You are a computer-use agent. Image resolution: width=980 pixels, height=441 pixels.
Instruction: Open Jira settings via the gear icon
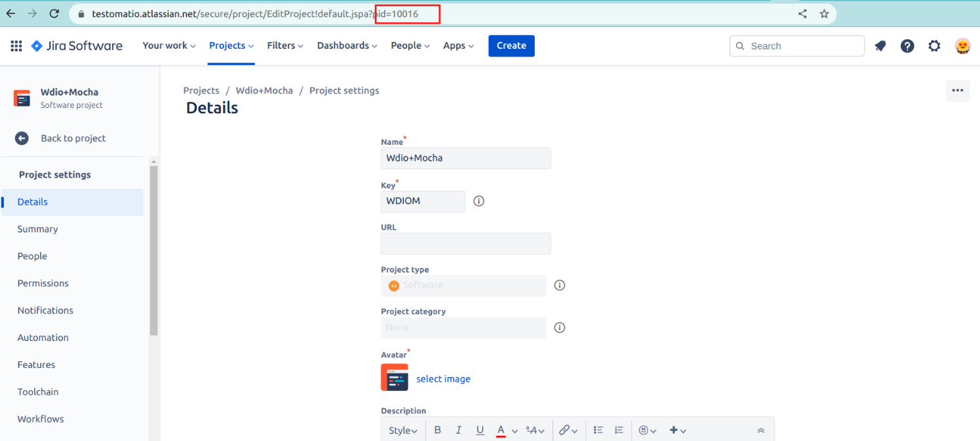935,45
